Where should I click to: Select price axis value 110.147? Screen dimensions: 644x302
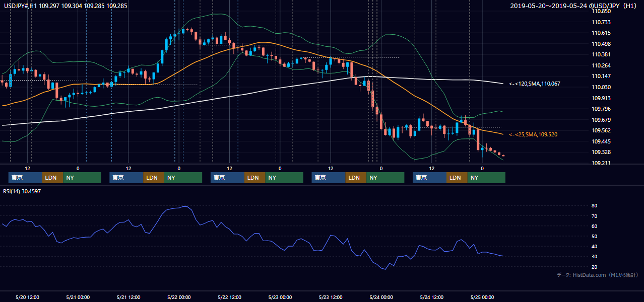click(x=601, y=76)
